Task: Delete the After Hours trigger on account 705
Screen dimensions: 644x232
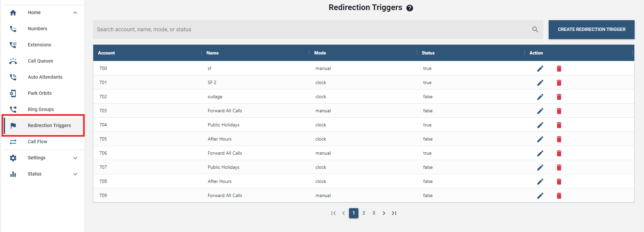Action: [559, 139]
